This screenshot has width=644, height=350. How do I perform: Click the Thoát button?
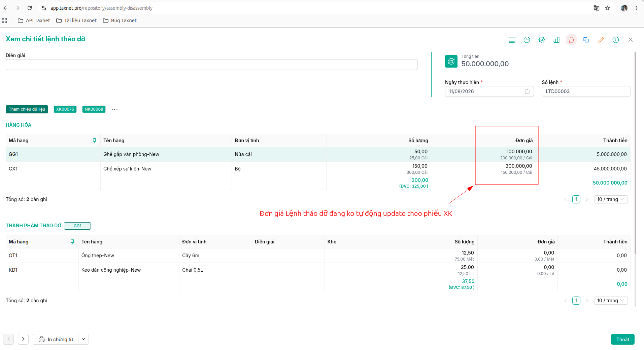click(622, 339)
